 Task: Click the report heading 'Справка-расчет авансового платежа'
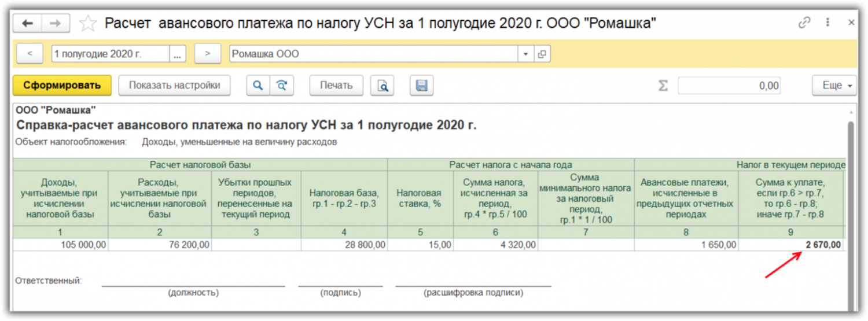click(247, 126)
